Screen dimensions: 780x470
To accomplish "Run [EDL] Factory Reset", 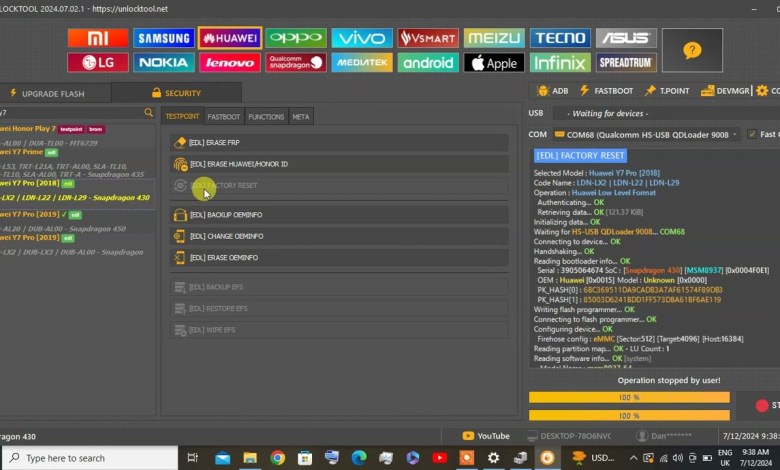I will pos(339,186).
